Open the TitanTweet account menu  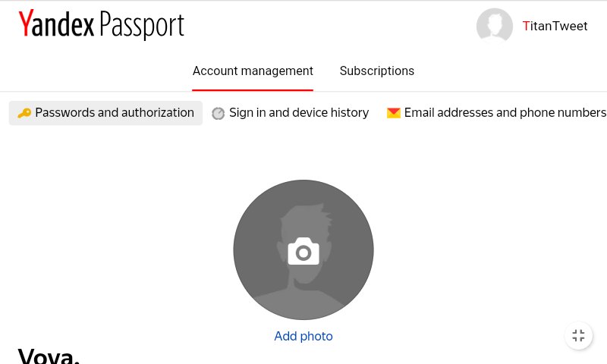(x=555, y=26)
